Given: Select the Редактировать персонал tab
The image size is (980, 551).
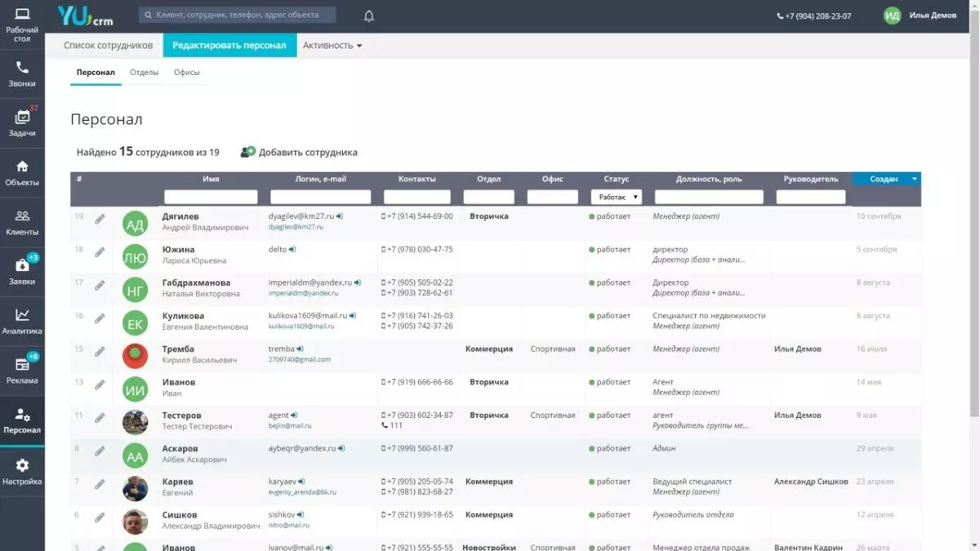Looking at the screenshot, I should 229,45.
